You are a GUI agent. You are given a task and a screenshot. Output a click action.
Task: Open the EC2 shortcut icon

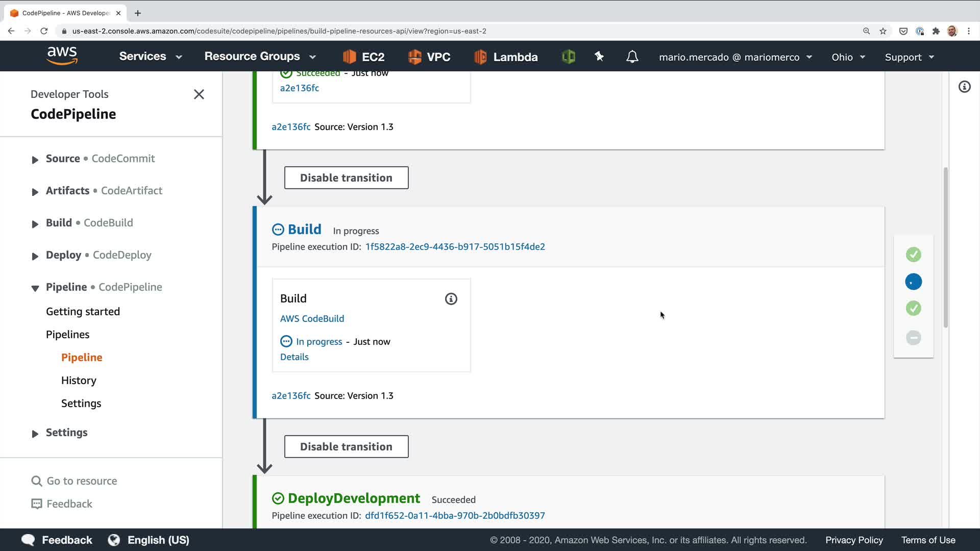pyautogui.click(x=363, y=57)
